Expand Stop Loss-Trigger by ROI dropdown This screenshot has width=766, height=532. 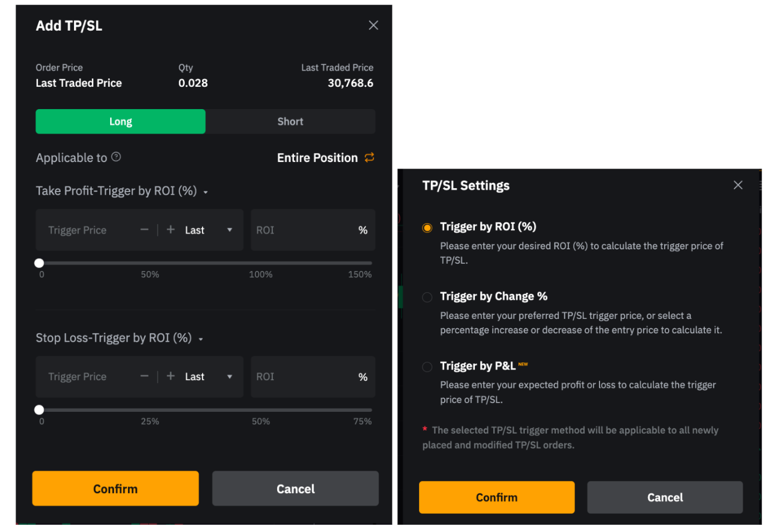(x=200, y=339)
